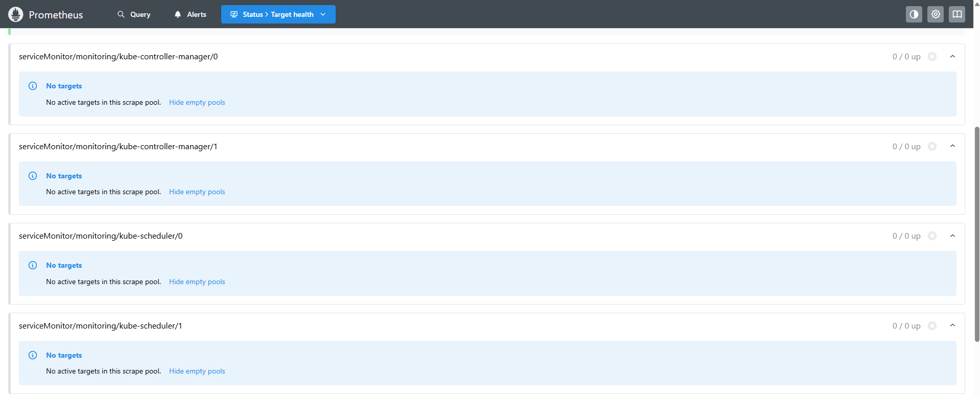
Task: Click info icon in kube-scheduler/1 alert
Action: [33, 355]
